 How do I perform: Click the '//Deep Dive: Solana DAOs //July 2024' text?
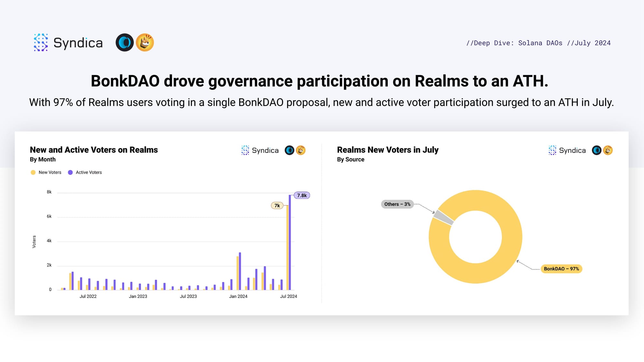pyautogui.click(x=538, y=43)
